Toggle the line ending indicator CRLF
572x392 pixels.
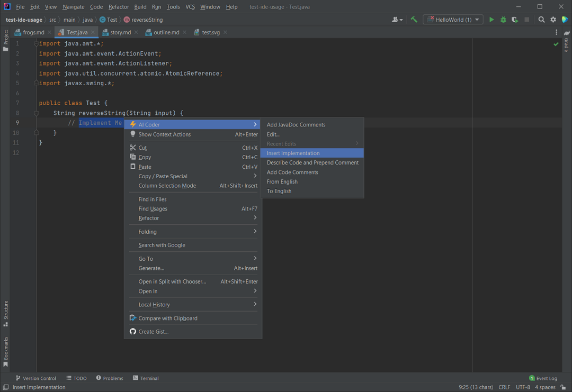point(504,387)
